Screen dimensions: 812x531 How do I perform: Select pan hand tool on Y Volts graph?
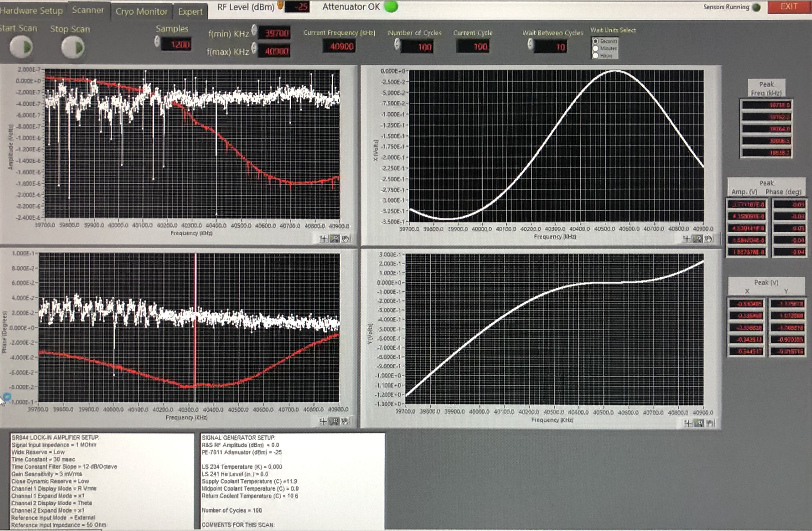click(710, 424)
